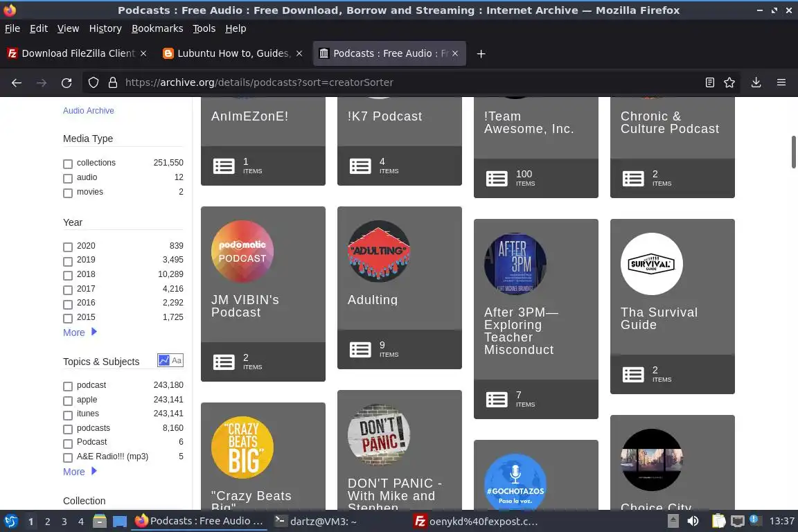Viewport: 798px width, 532px height.
Task: Check the lowercase podcast topic box
Action: [x=68, y=387]
